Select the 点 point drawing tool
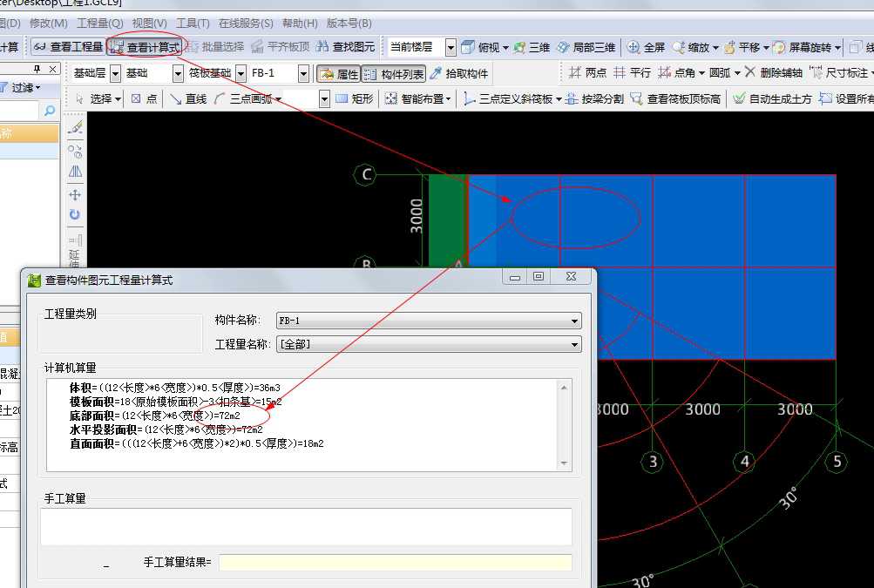Image resolution: width=874 pixels, height=588 pixels. tap(144, 98)
